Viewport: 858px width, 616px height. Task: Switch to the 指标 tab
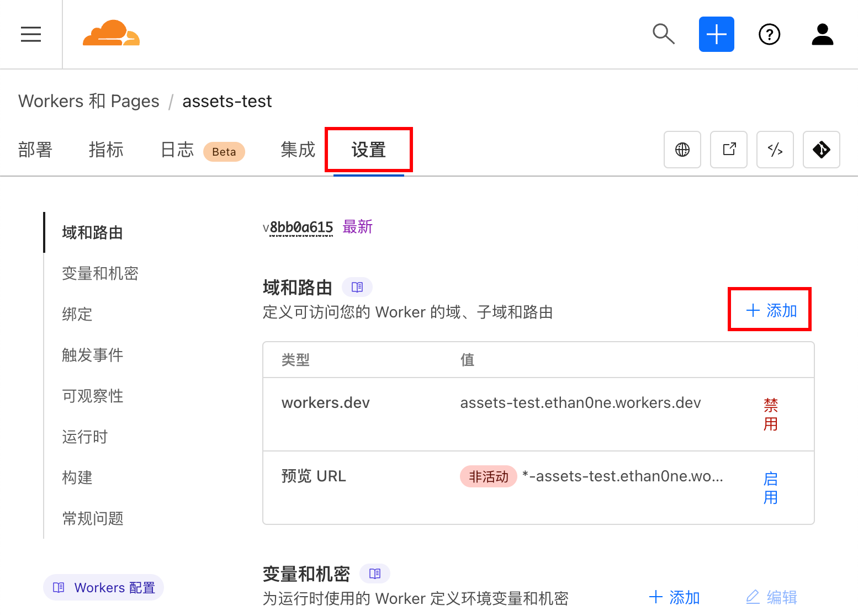tap(106, 150)
